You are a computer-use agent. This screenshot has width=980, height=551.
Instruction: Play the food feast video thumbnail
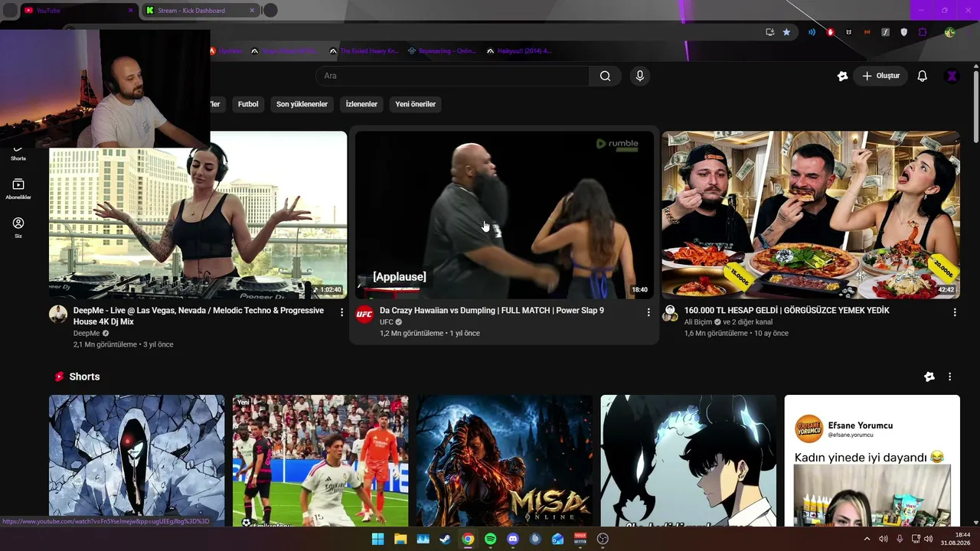pos(811,215)
